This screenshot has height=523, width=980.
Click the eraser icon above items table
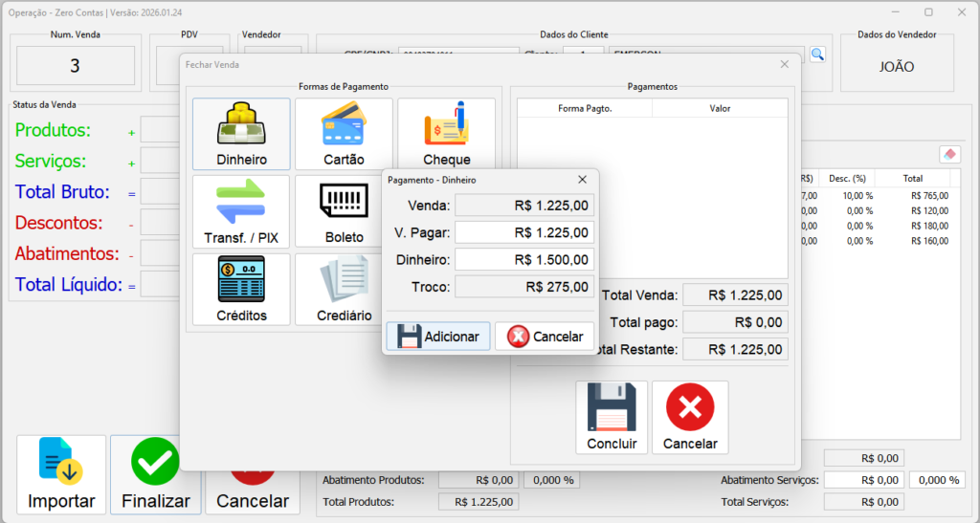[x=949, y=154]
